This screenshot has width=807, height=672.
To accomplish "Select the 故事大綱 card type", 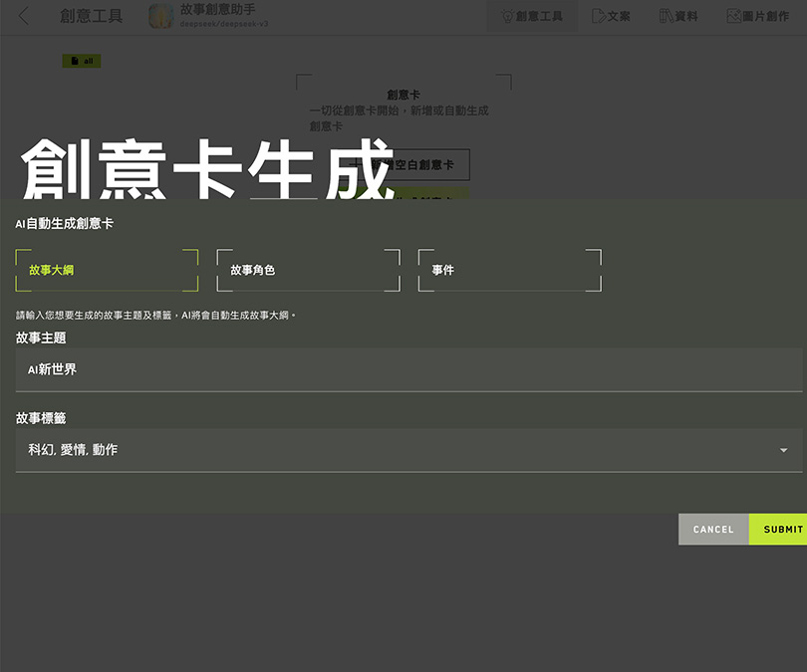I will [x=107, y=270].
